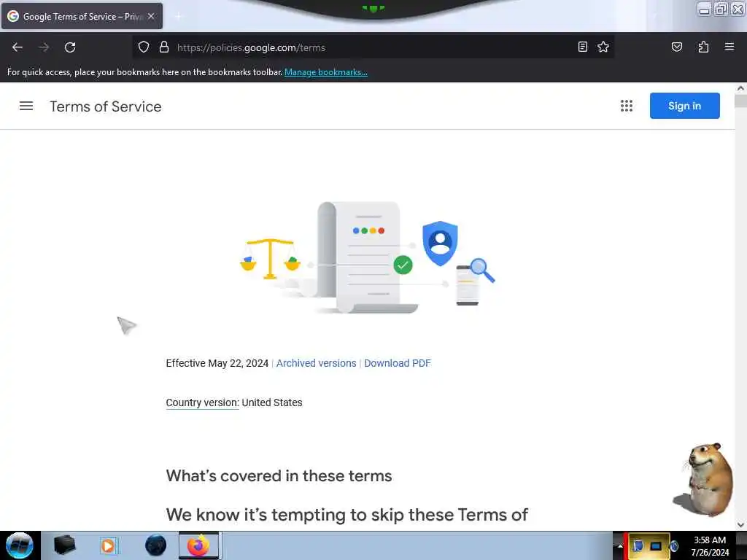This screenshot has width=747, height=560.
Task: Open the extensions puzzle icon
Action: click(x=703, y=47)
